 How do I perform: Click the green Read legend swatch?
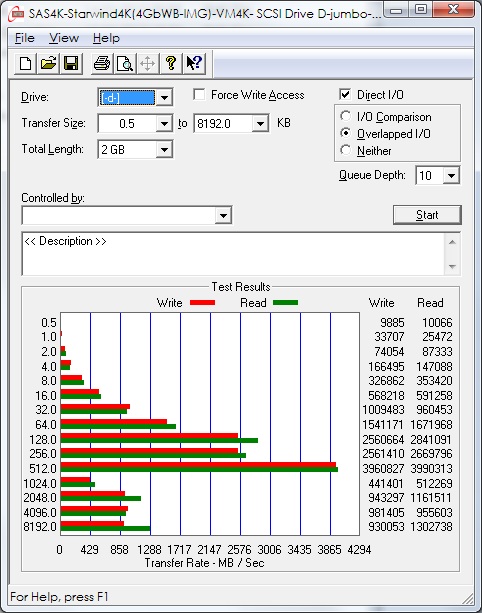pyautogui.click(x=285, y=302)
